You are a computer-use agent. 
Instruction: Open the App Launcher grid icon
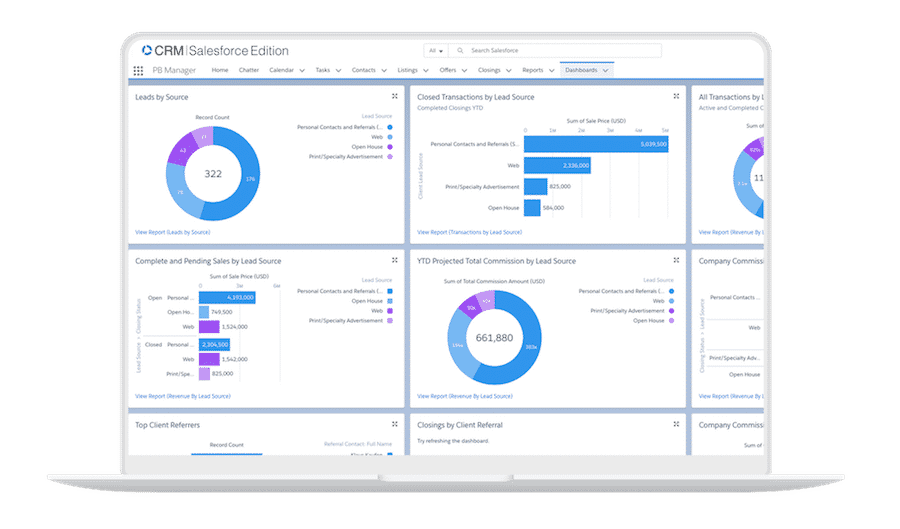pos(138,71)
